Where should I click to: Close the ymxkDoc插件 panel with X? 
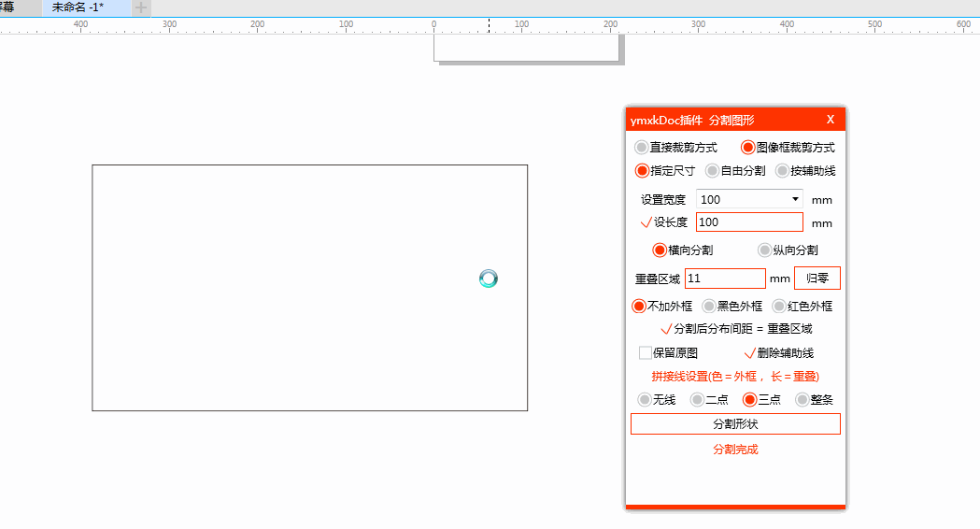(830, 120)
